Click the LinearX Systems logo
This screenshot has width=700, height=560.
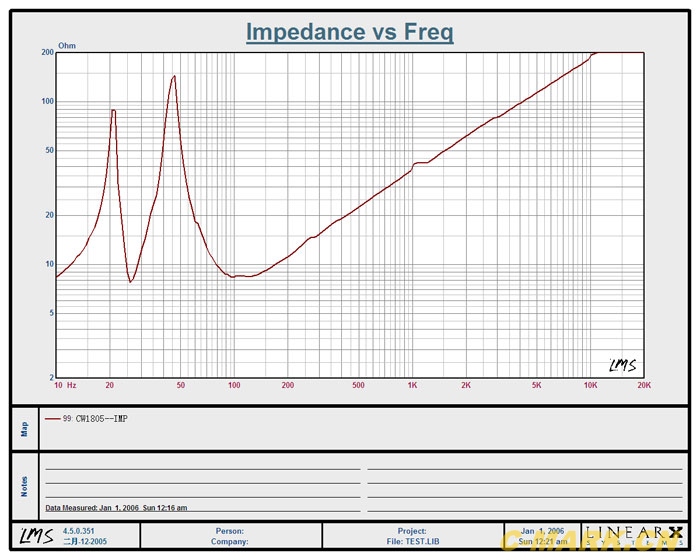[x=635, y=536]
